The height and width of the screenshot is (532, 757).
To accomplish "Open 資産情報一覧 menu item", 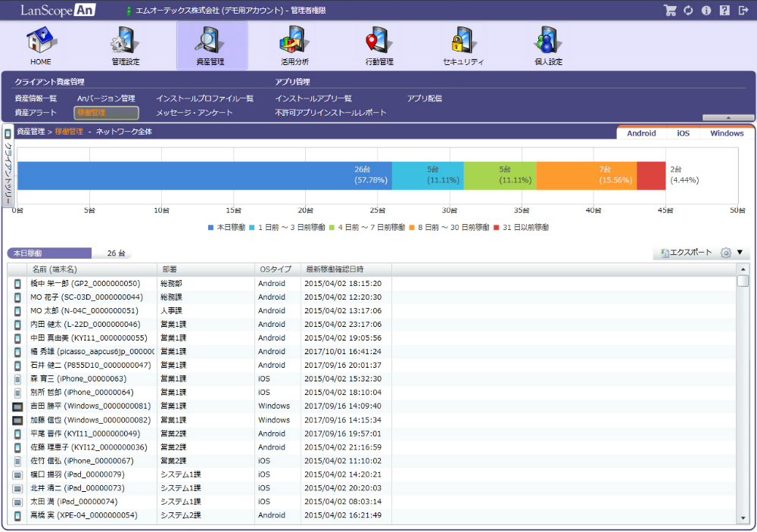I will click(36, 98).
